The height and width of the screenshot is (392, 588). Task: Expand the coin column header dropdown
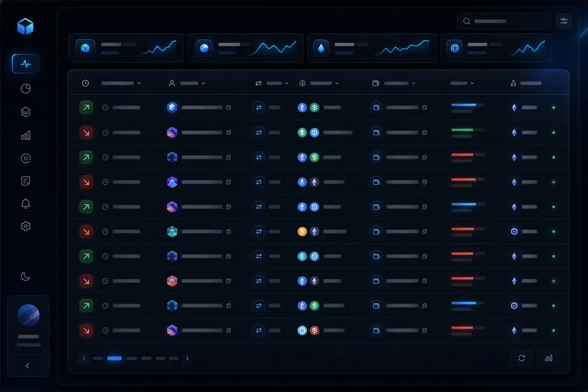[x=337, y=83]
